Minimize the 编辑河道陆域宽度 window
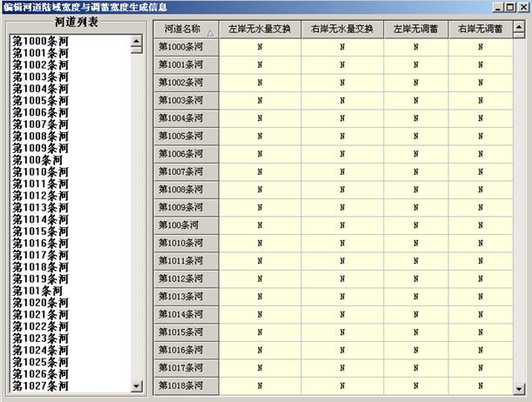 (498, 6)
